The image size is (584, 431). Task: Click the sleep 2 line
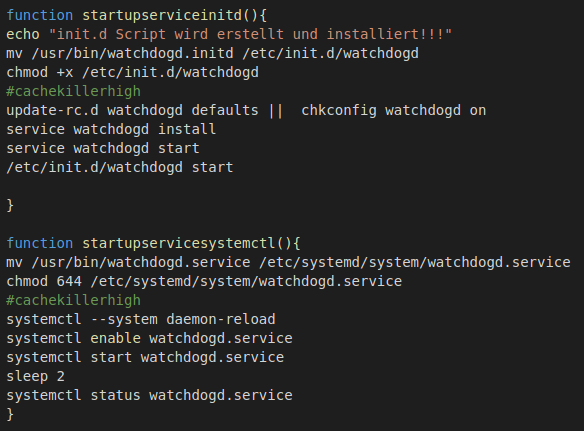click(x=36, y=376)
